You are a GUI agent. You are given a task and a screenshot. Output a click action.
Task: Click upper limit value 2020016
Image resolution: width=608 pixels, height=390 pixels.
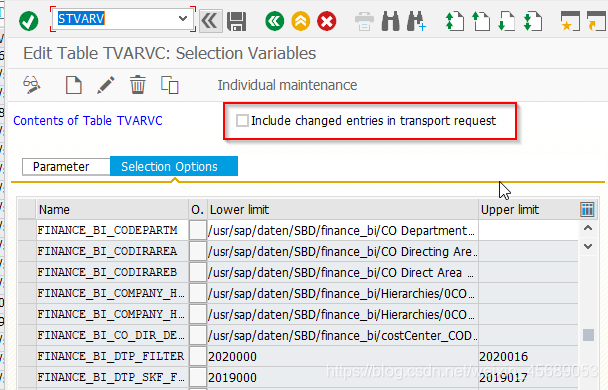529,356
